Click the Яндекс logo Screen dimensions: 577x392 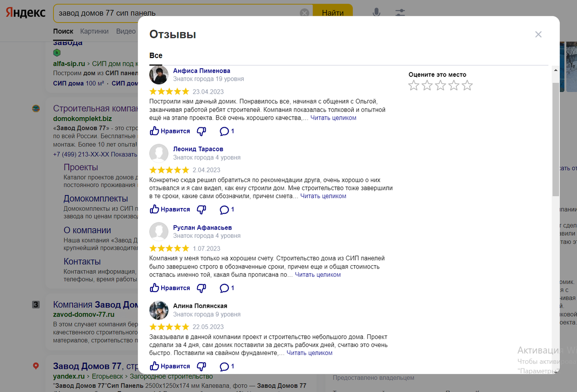coord(25,12)
